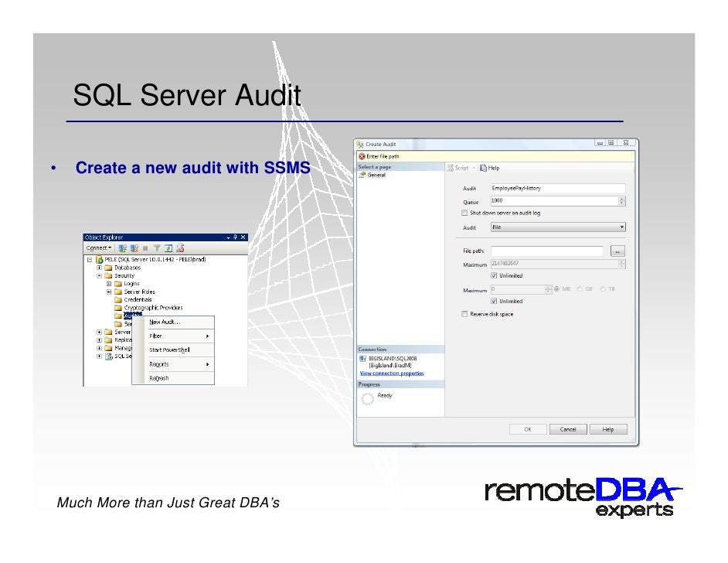Click the Refresh icon in Object Explorer toolbar

click(x=168, y=248)
